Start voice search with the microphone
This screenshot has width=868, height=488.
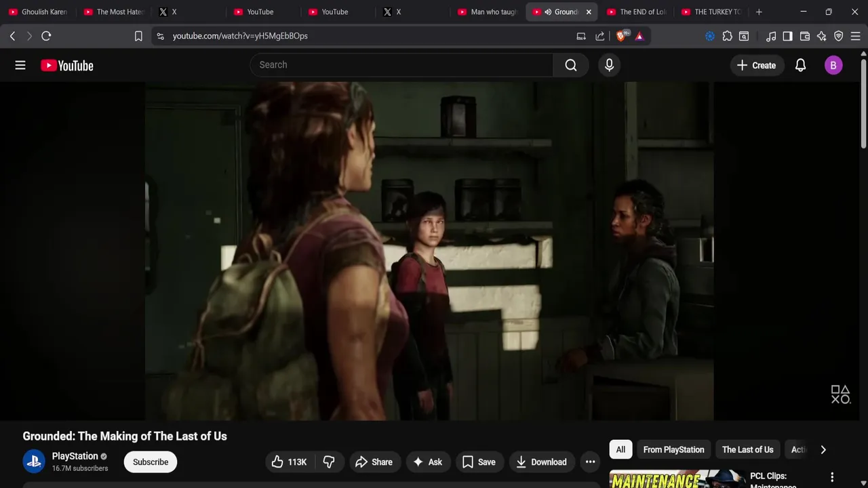coord(609,65)
